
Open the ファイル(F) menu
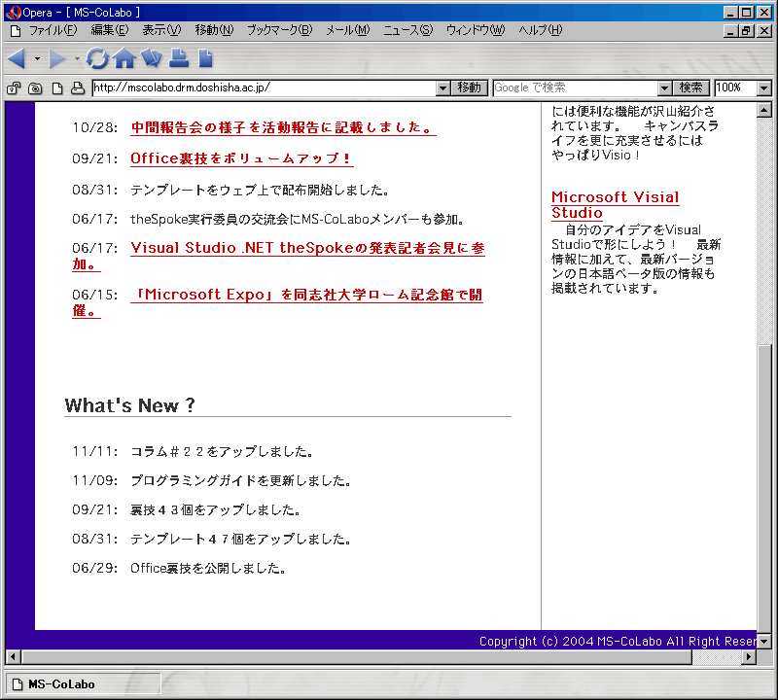point(53,30)
